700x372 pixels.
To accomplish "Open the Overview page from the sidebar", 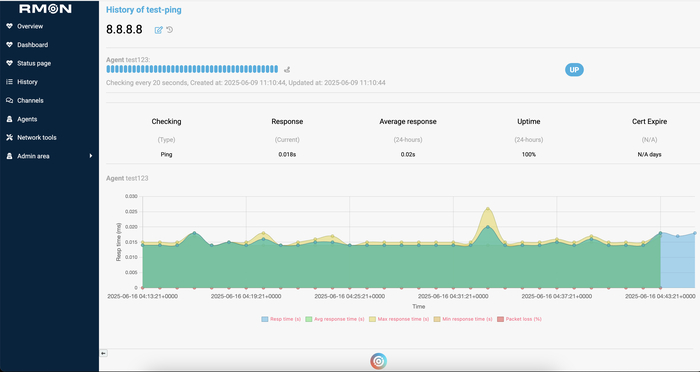I will [x=30, y=26].
